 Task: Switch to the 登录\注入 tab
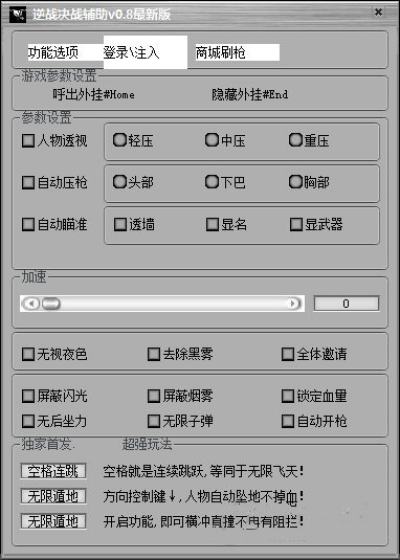[x=145, y=52]
